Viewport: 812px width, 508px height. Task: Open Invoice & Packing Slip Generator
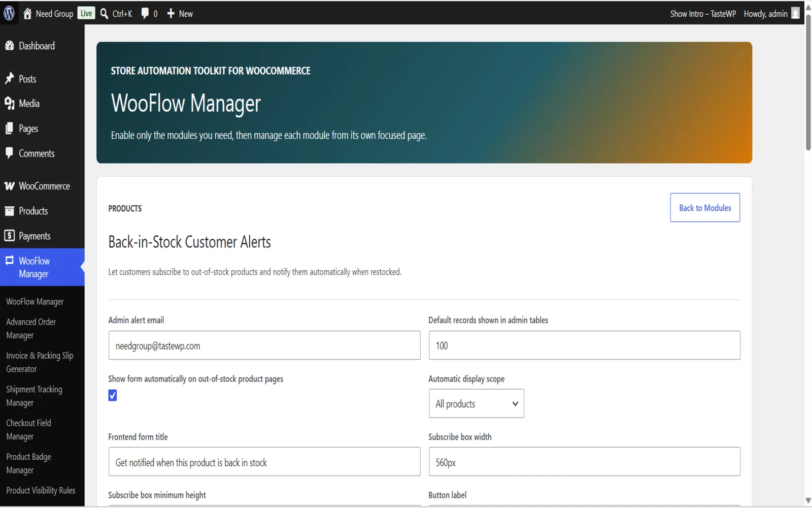(40, 362)
